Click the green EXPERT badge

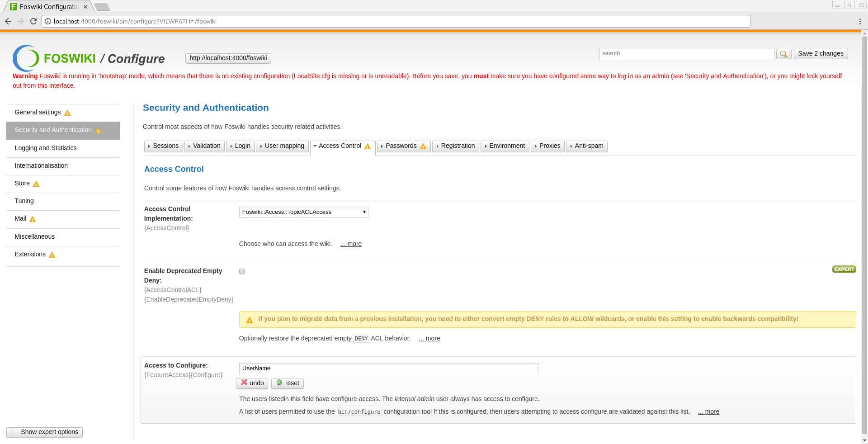(844, 269)
